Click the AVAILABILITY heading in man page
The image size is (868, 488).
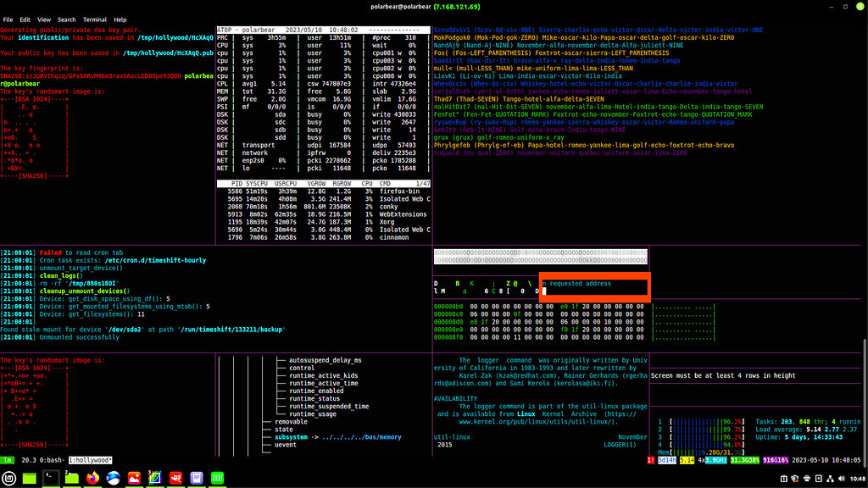click(455, 398)
